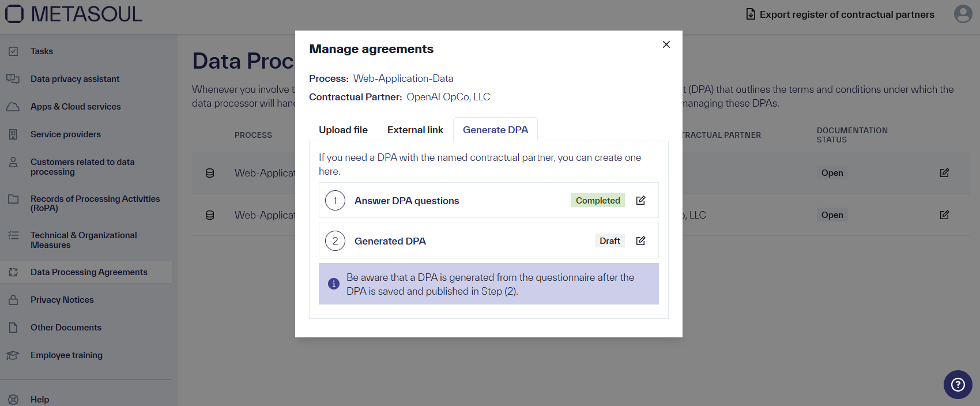Image resolution: width=980 pixels, height=406 pixels.
Task: Click the Customers person icon
Action: point(13,162)
